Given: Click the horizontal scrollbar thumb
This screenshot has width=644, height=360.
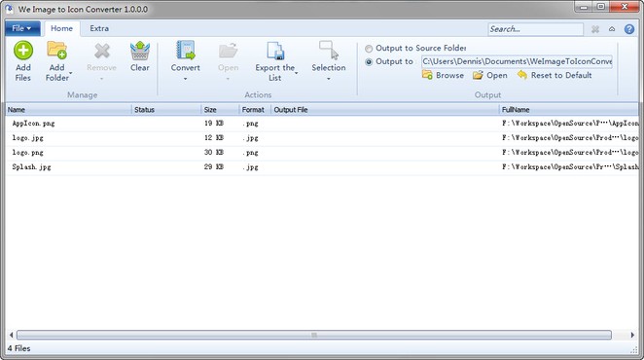Looking at the screenshot, I should pyautogui.click(x=314, y=335).
